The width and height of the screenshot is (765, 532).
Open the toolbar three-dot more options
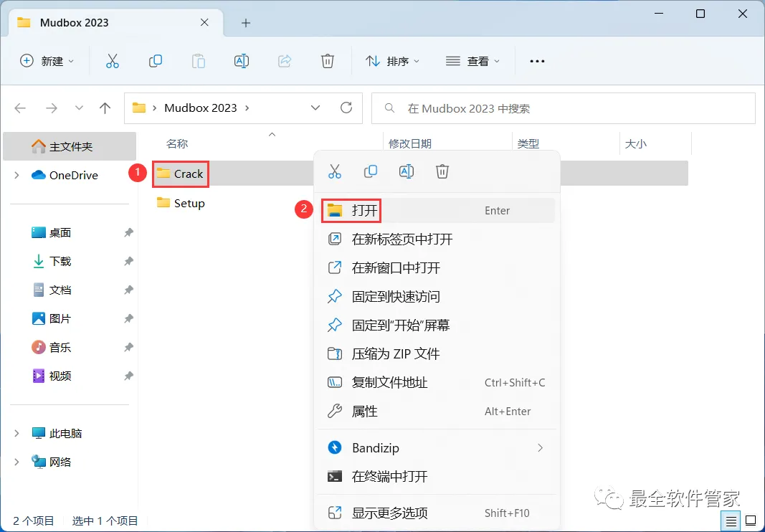pyautogui.click(x=537, y=61)
